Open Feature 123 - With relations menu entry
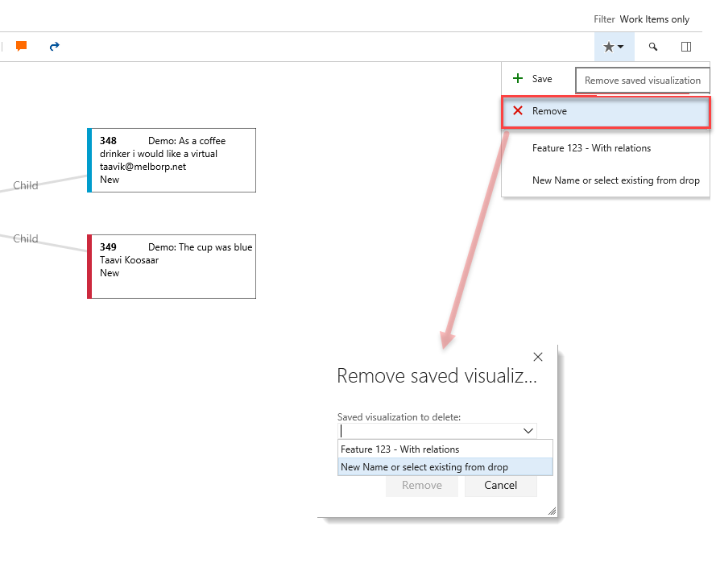This screenshot has height=588, width=716. pos(606,148)
